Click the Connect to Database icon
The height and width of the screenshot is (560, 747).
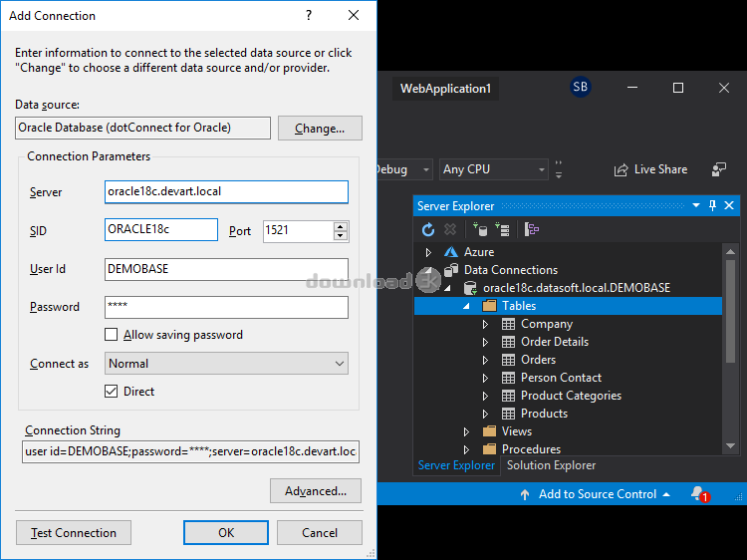tap(480, 230)
